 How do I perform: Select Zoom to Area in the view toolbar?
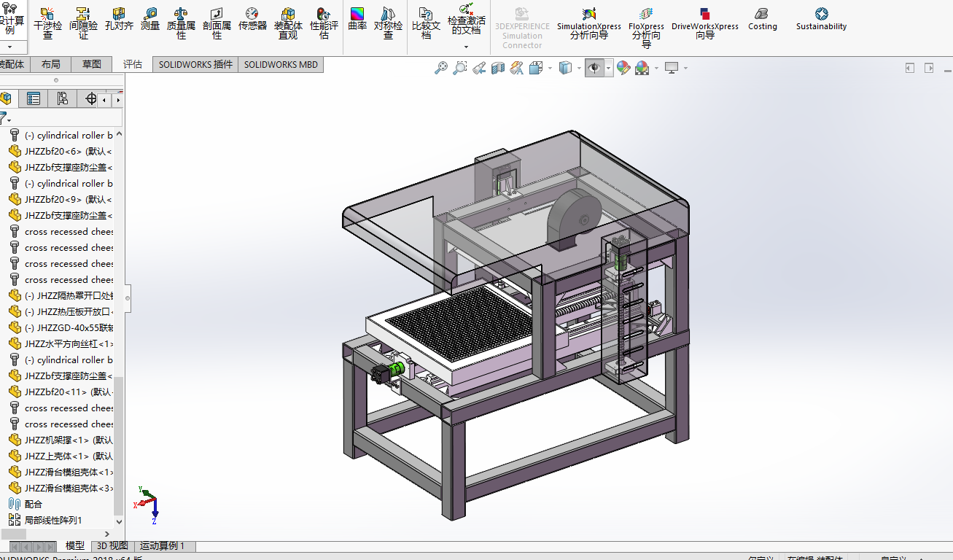pos(460,68)
